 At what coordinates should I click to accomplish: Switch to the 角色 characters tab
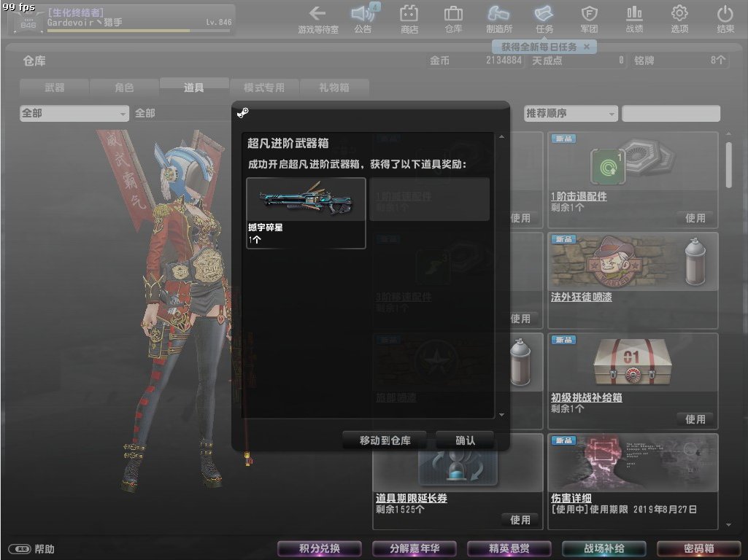click(124, 87)
